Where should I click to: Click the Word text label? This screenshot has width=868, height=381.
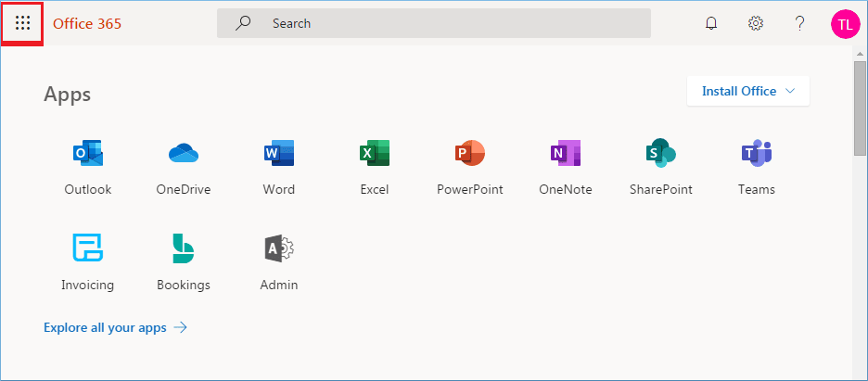click(279, 190)
